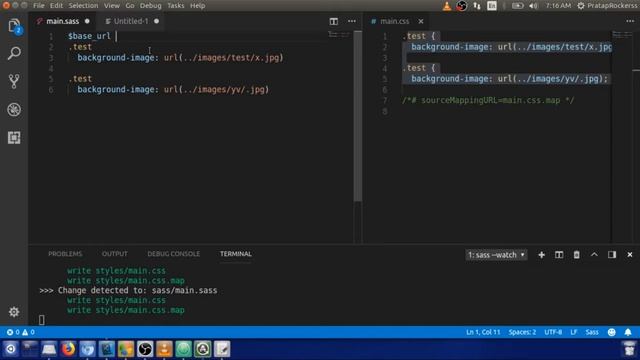Screen dimensions: 640x360
Task: Switch to the PROBLEMS tab
Action: 65,254
